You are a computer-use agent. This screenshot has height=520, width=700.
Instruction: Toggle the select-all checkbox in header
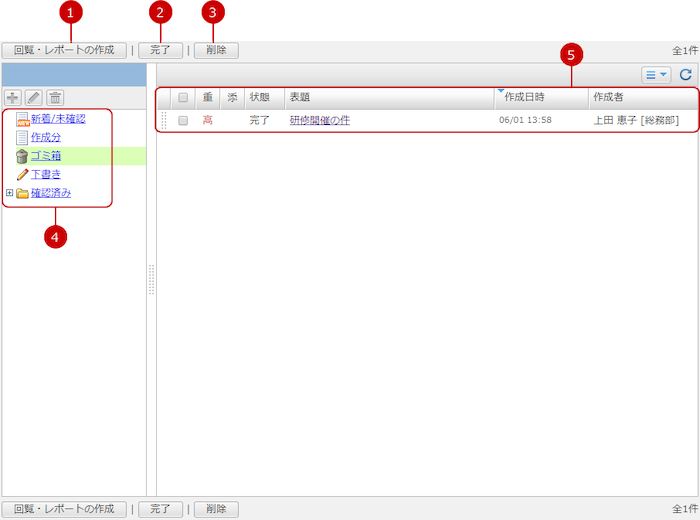(183, 97)
